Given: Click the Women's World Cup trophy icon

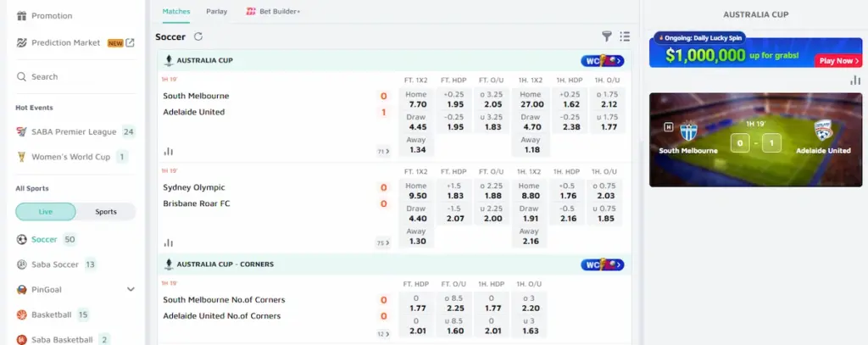Looking at the screenshot, I should 21,157.
